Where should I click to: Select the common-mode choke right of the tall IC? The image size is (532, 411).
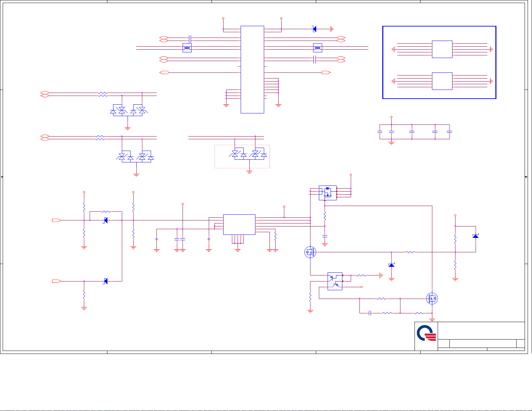click(x=318, y=48)
